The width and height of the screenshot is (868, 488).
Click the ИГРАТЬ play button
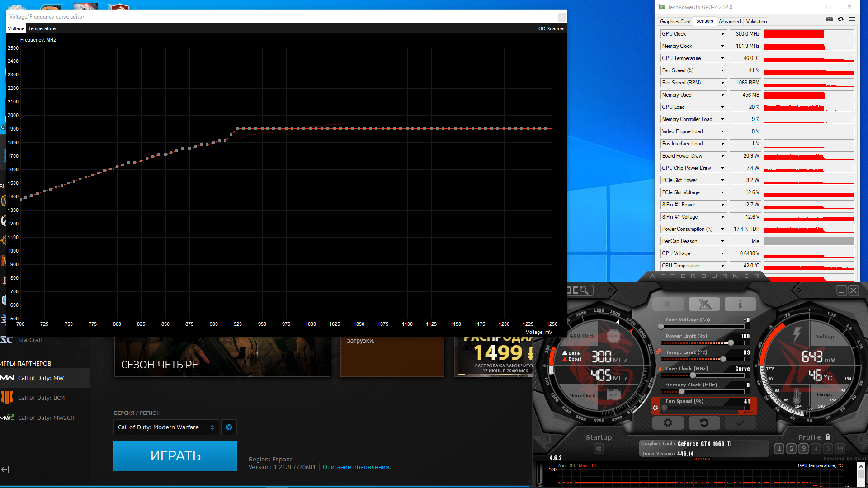(x=175, y=456)
